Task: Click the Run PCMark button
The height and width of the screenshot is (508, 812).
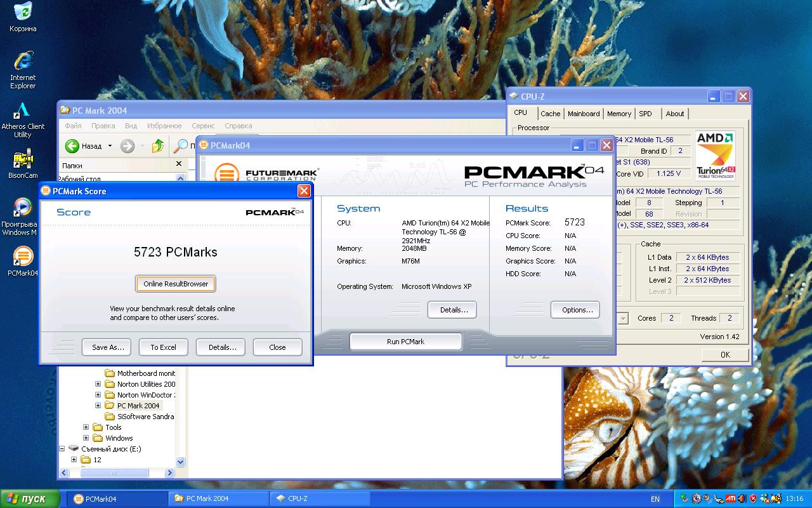Action: pos(405,342)
